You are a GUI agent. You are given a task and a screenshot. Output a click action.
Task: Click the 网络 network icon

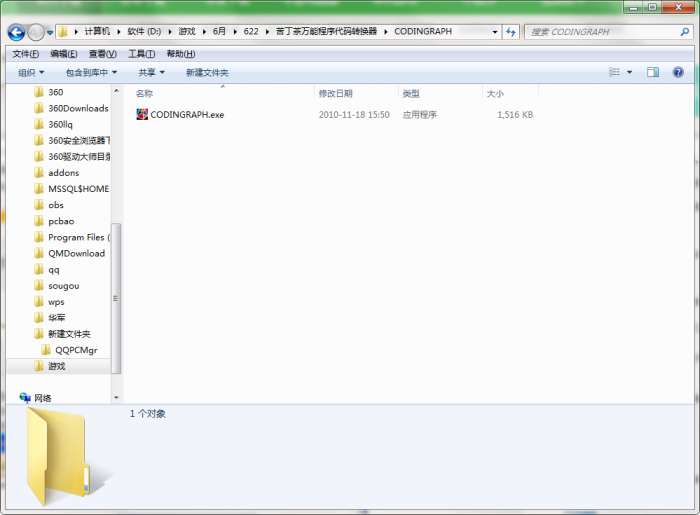[x=25, y=397]
